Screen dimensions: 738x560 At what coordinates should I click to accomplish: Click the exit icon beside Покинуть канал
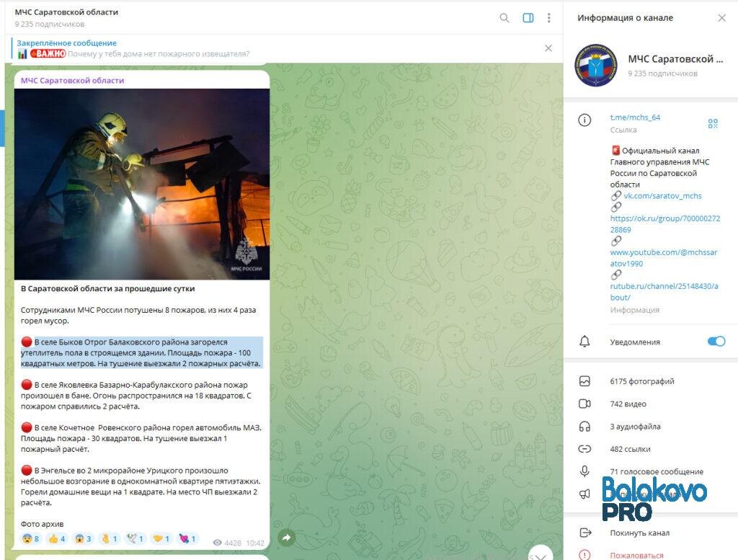(585, 533)
